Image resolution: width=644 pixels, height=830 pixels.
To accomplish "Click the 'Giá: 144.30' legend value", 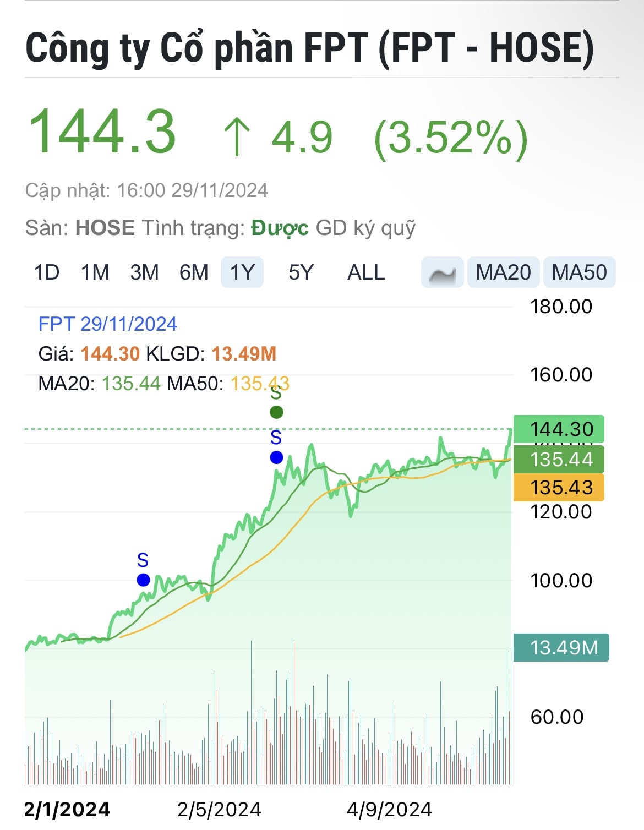I will [x=89, y=354].
